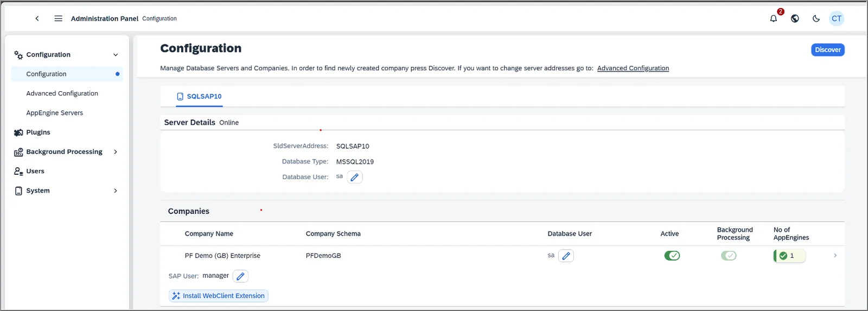Edit PF Demo company database user pencil

[566, 256]
